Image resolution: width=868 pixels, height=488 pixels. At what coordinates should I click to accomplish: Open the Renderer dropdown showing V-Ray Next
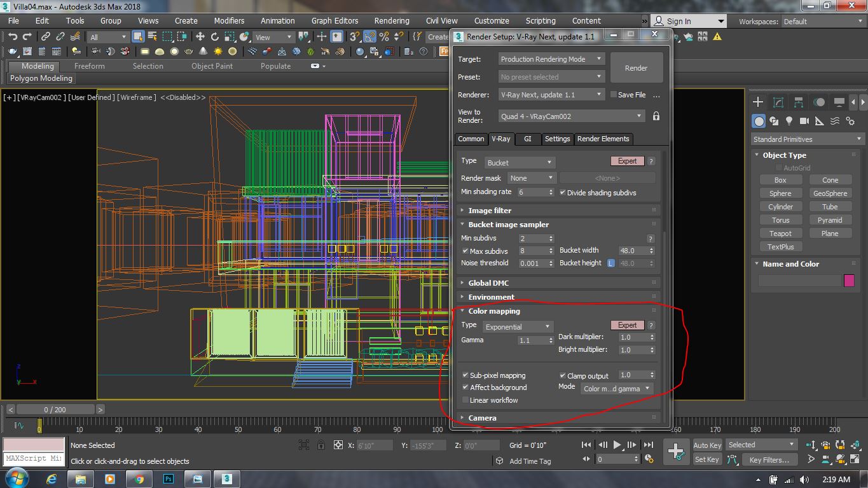tap(551, 94)
